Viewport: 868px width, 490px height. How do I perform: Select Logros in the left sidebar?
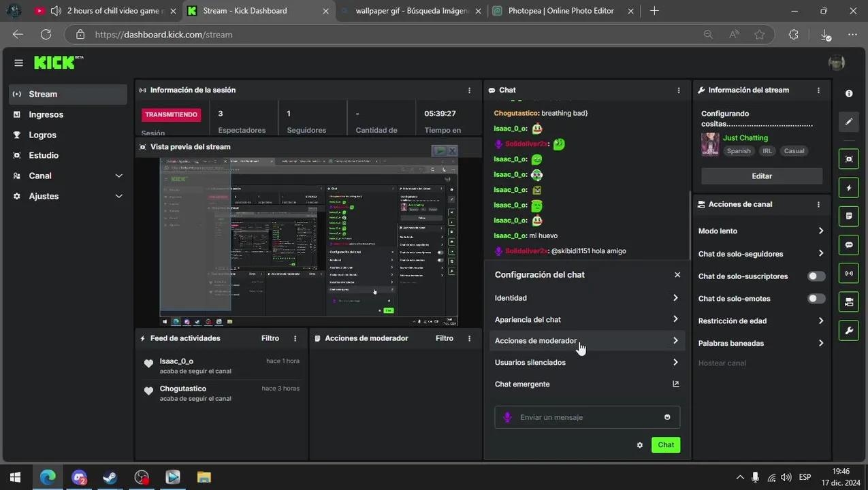coord(68,135)
